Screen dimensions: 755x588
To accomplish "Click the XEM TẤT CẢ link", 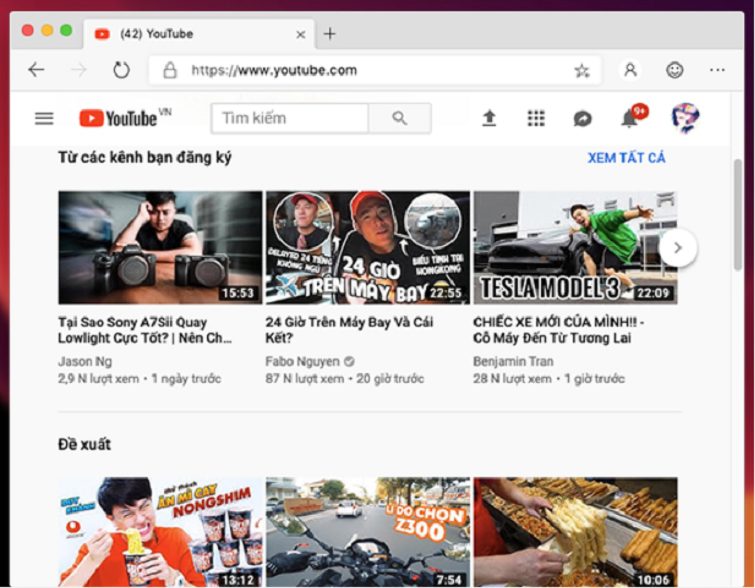I will coord(626,157).
